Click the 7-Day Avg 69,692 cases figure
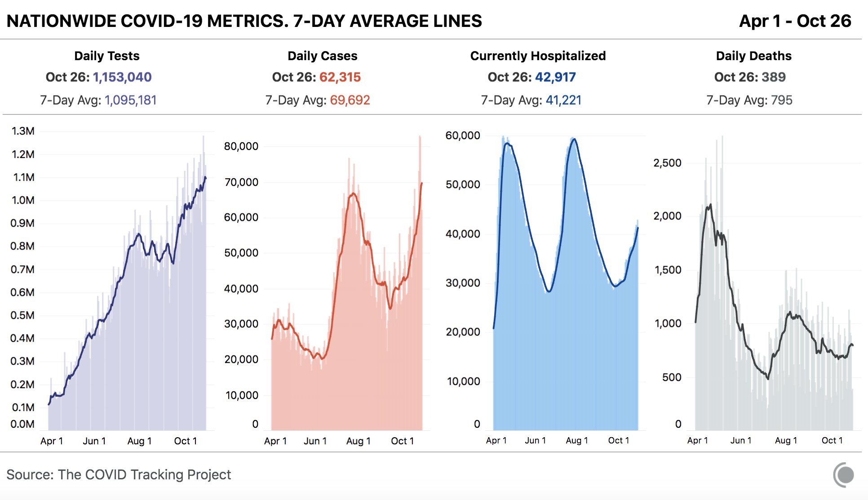The image size is (868, 500). point(350,100)
